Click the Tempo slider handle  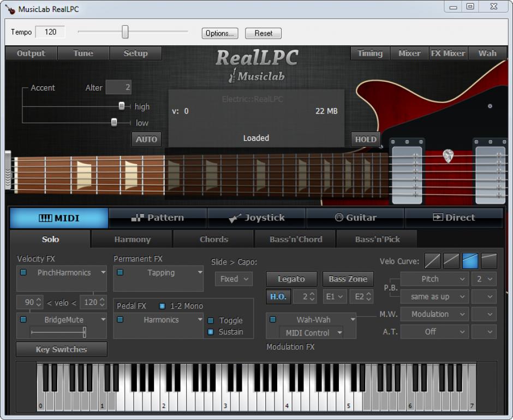[125, 32]
